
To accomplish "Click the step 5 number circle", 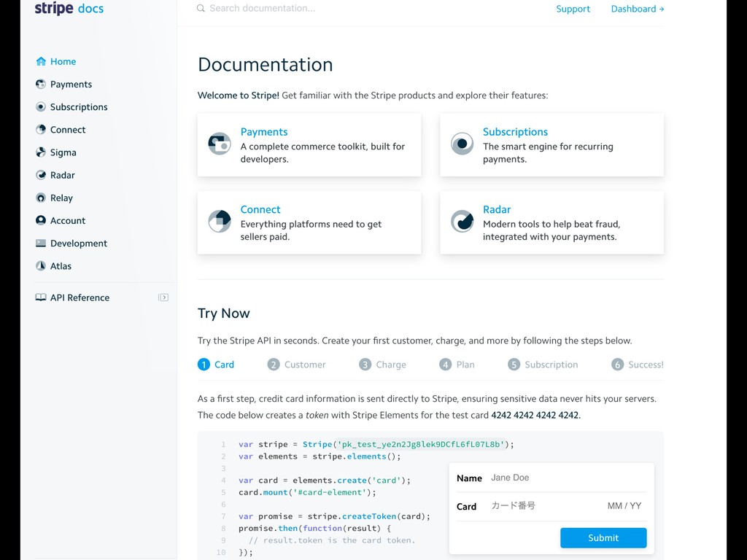I will click(x=514, y=365).
